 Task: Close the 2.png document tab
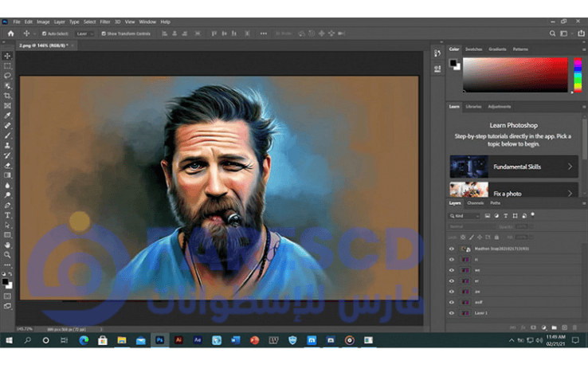point(73,45)
